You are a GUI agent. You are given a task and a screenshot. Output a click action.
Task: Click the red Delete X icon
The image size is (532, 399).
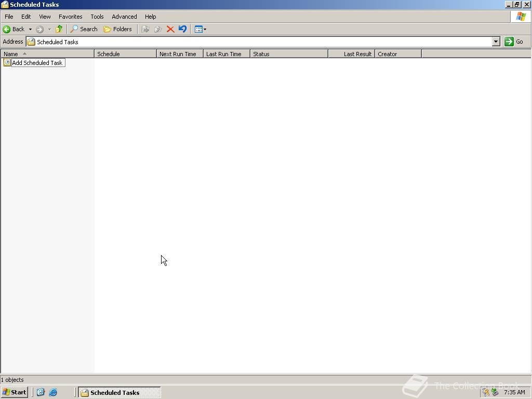coord(170,29)
